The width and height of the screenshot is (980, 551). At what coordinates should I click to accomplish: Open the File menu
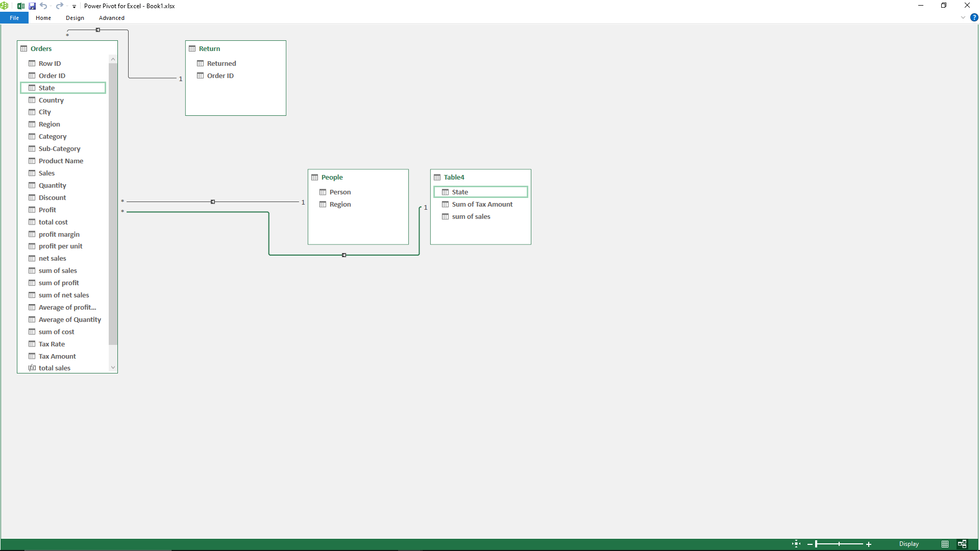[x=14, y=18]
